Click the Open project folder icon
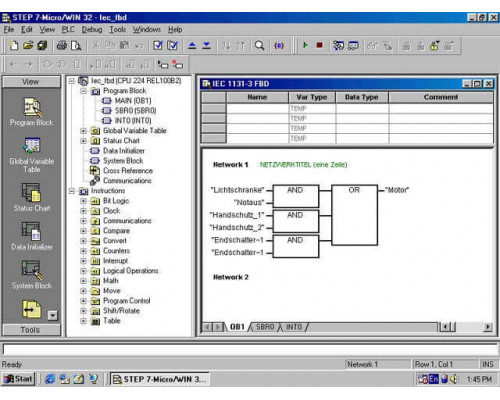 (x=28, y=45)
